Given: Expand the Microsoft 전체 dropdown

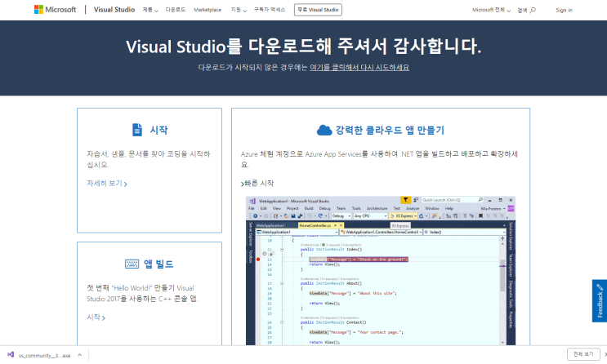Looking at the screenshot, I should click(x=491, y=10).
